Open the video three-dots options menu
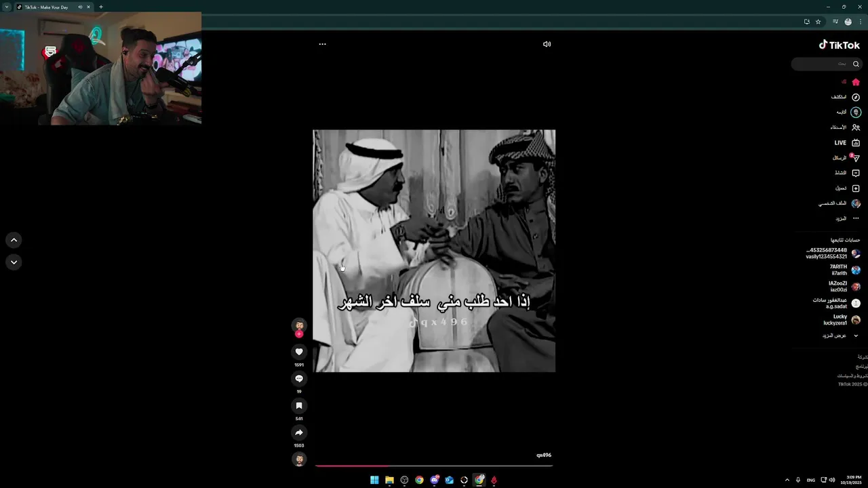Image resolution: width=868 pixels, height=488 pixels. tap(322, 44)
